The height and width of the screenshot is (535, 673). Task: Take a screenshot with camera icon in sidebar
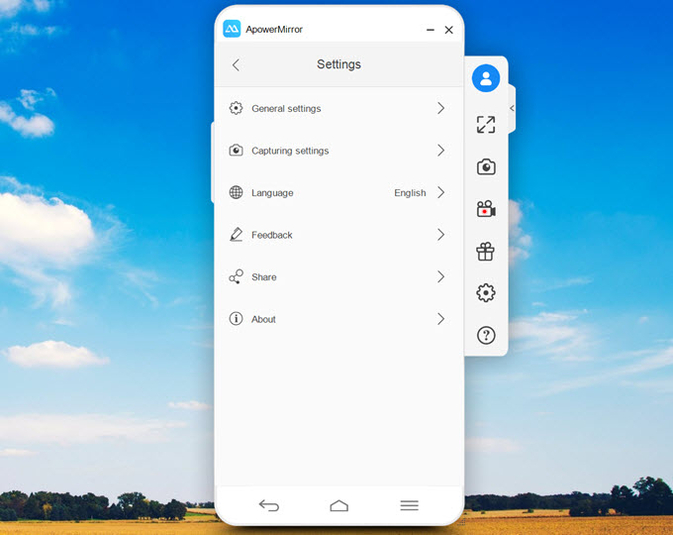[x=486, y=167]
